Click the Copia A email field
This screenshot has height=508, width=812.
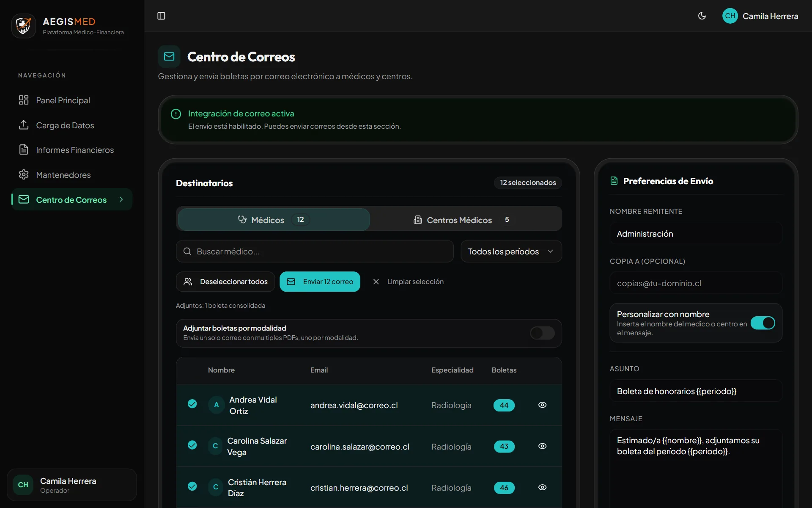(696, 283)
